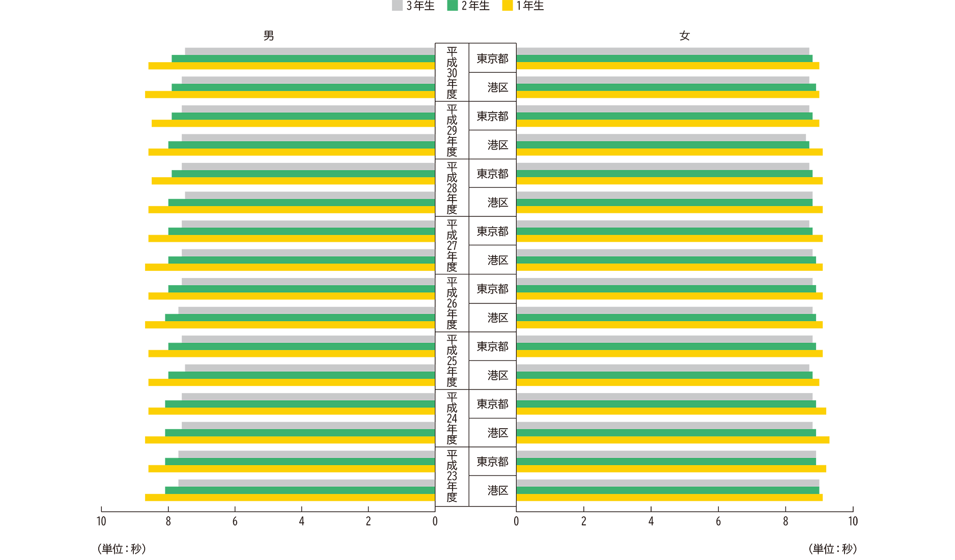Click 港区 cell in 平成30年度 group
The height and width of the screenshot is (560, 955).
tap(492, 87)
